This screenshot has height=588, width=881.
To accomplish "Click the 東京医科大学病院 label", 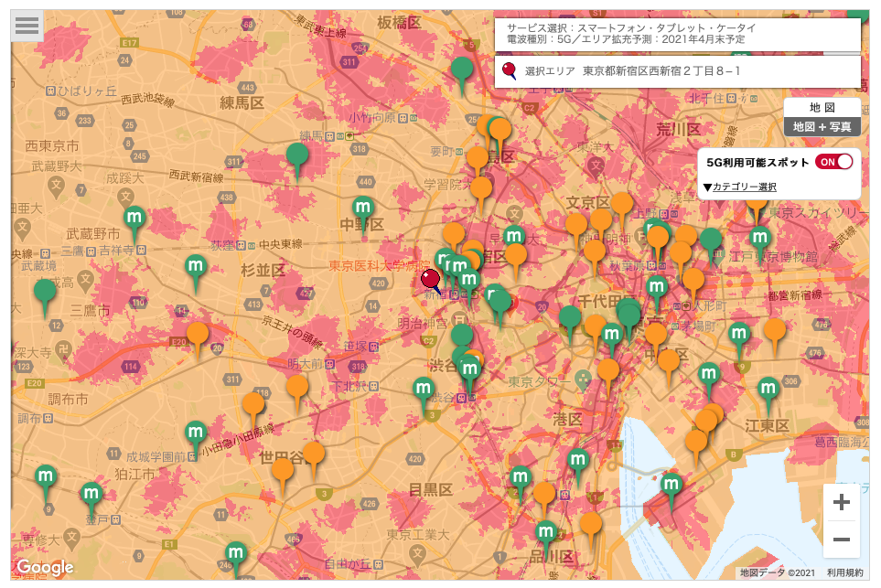I will 380,265.
